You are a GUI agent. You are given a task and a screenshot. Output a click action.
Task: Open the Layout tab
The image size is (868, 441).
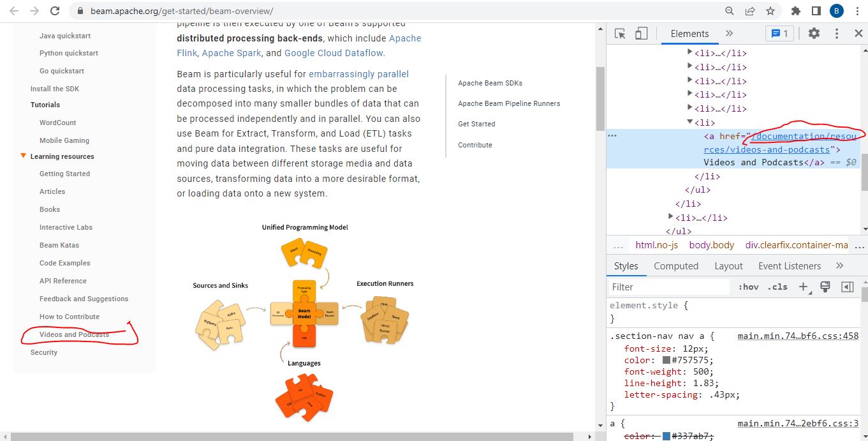(x=728, y=266)
